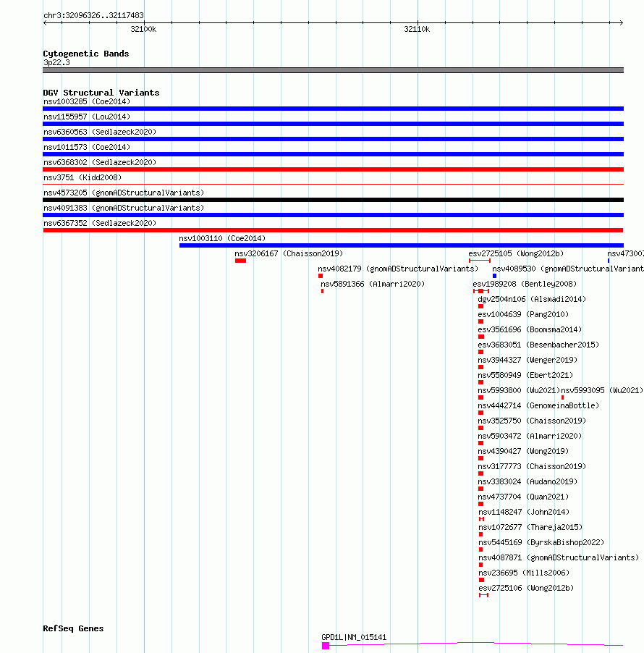Viewport: 644px width, 653px height.
Task: Select nsv4573205 gnomAD variant label
Action: (x=124, y=193)
